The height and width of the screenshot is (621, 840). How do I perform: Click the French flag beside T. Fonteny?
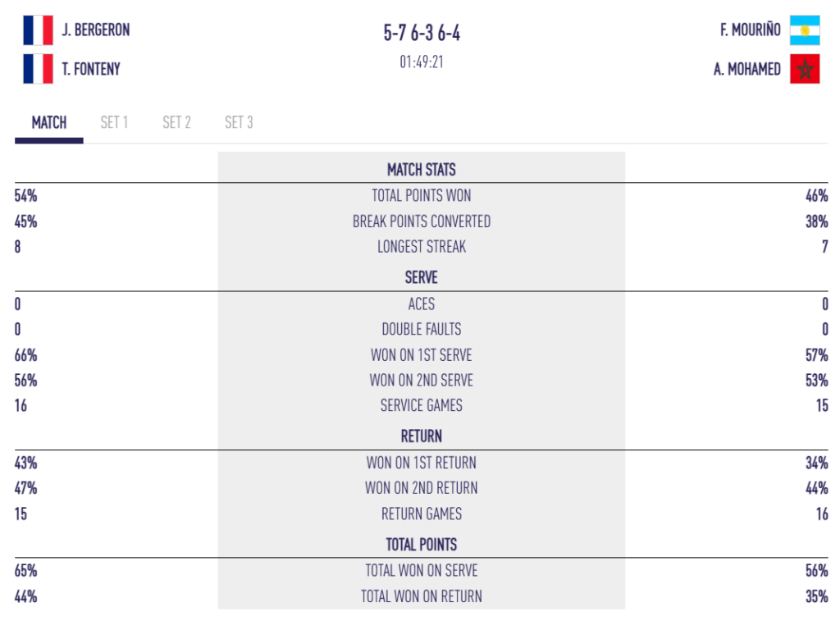38,69
